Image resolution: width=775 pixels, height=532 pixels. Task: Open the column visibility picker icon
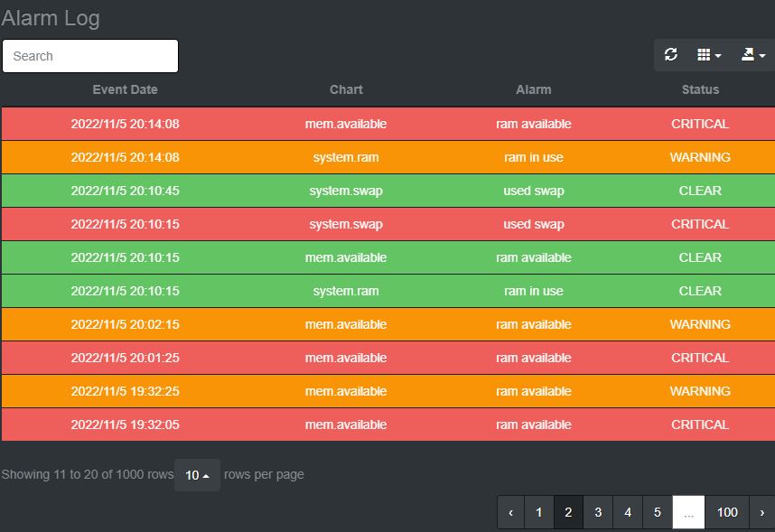click(x=705, y=54)
